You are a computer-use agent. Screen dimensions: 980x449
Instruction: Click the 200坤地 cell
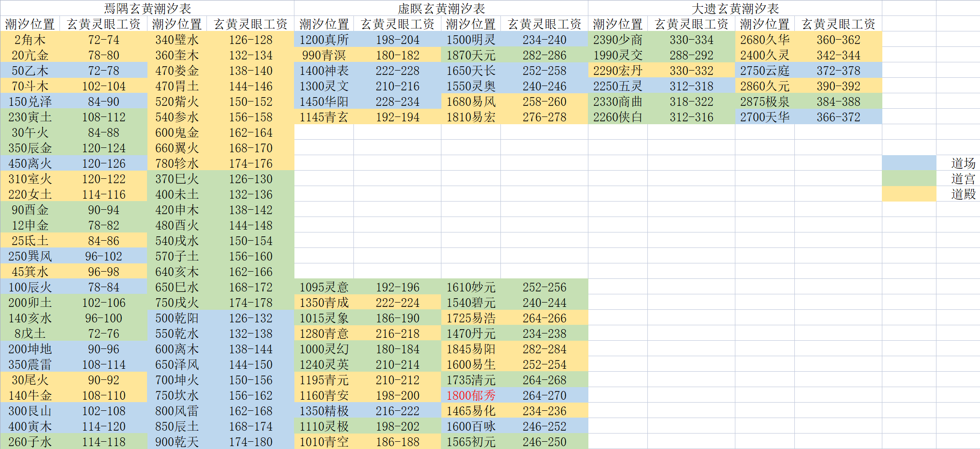click(30, 348)
